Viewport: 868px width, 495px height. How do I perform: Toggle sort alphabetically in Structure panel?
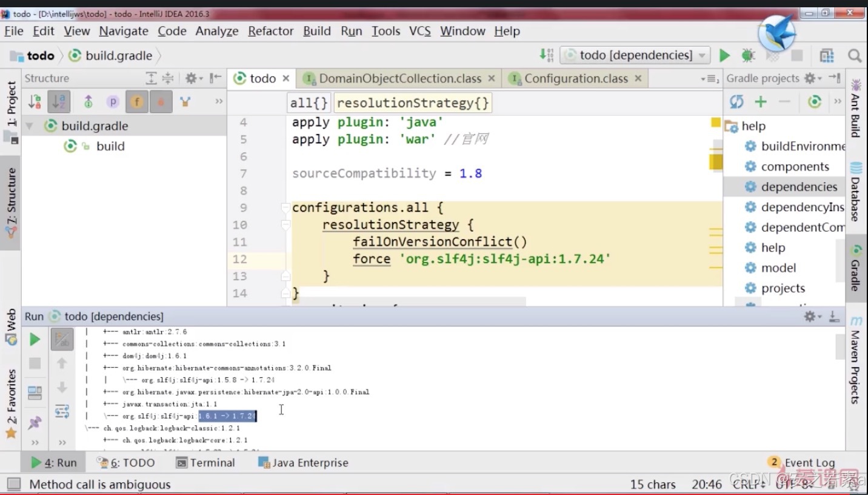point(60,102)
